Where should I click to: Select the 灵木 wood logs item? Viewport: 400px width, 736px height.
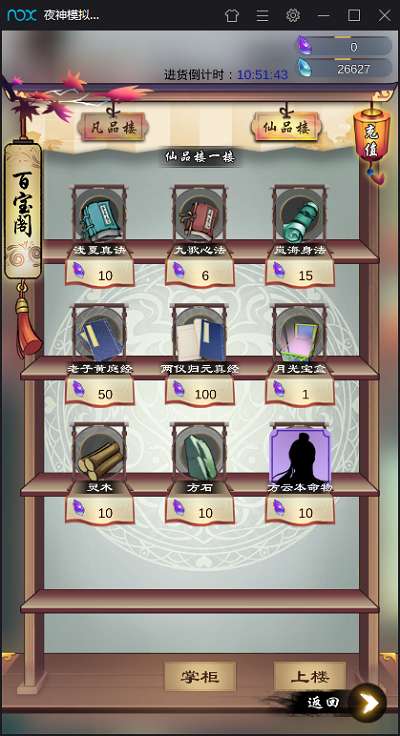pyautogui.click(x=100, y=452)
